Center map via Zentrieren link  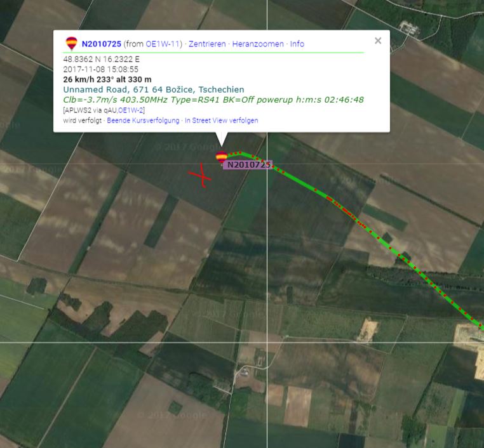click(x=207, y=44)
